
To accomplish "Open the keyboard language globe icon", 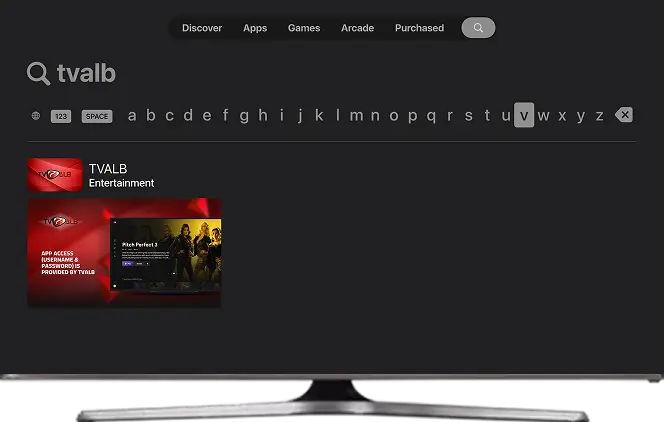I will tap(36, 116).
